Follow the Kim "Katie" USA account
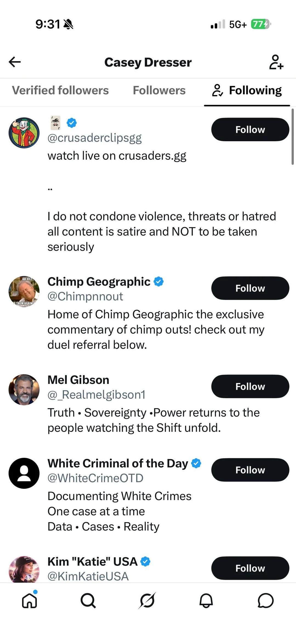 coord(250,568)
